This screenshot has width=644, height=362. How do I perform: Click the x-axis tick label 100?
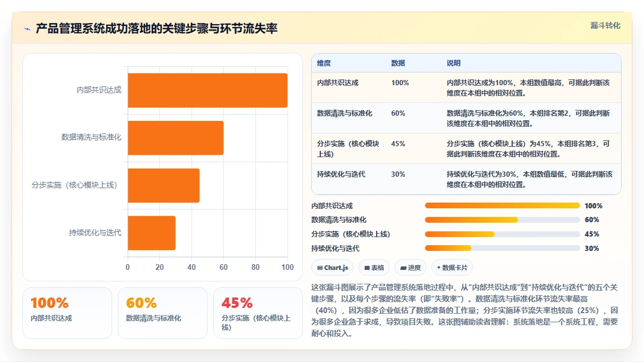287,267
